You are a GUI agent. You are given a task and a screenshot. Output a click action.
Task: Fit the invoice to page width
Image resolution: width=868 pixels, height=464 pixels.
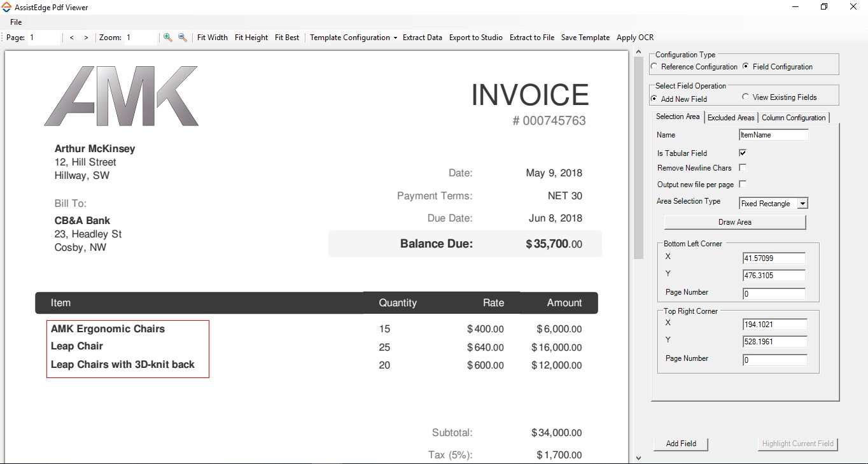click(212, 37)
